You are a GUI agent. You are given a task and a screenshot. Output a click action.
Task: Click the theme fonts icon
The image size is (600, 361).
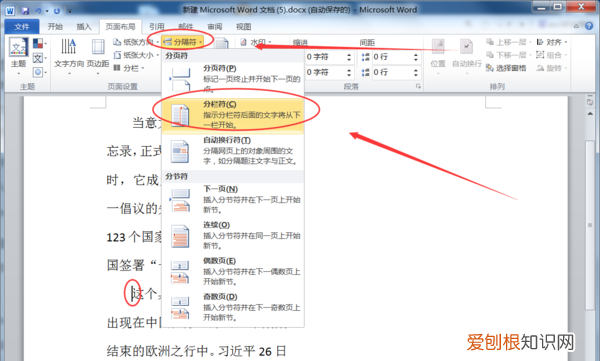(x=39, y=58)
